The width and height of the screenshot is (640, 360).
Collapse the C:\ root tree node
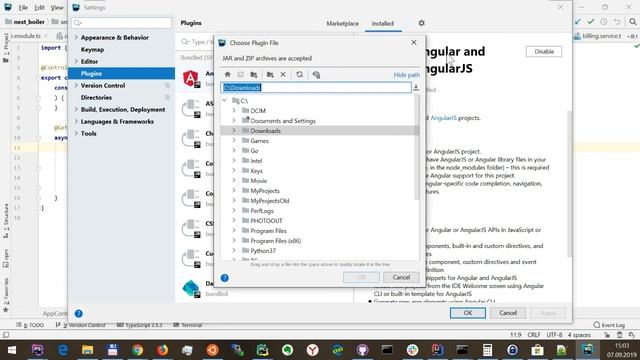click(224, 100)
